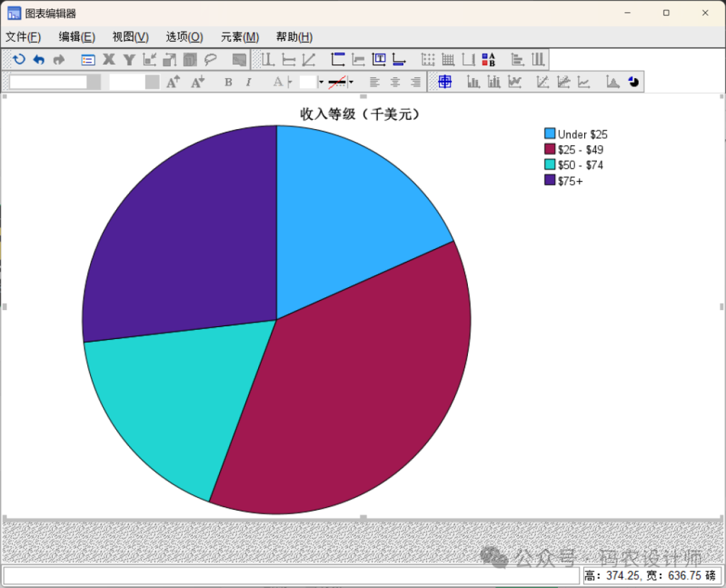Click the show/hide legend icon
Screen dimensions: 726x588
[x=488, y=60]
